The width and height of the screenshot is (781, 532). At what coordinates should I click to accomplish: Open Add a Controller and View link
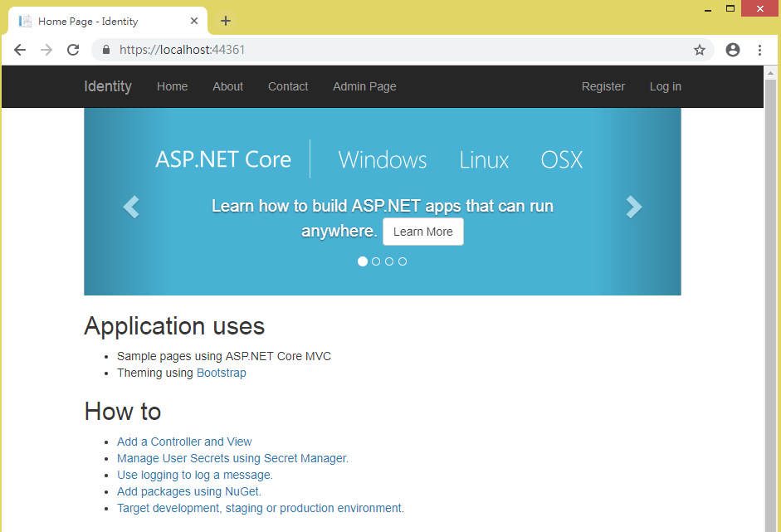184,442
